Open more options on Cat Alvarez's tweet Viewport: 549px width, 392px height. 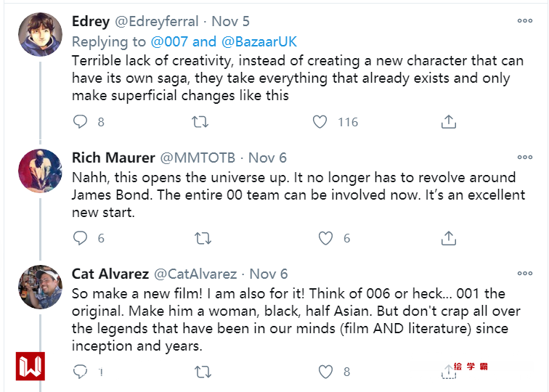[x=525, y=273]
